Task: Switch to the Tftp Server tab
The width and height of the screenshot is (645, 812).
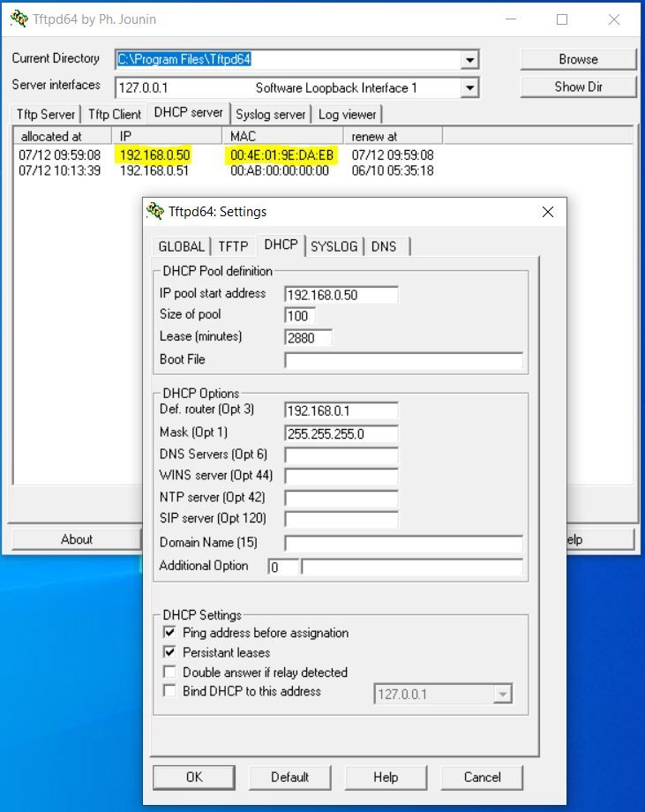Action: coord(46,114)
